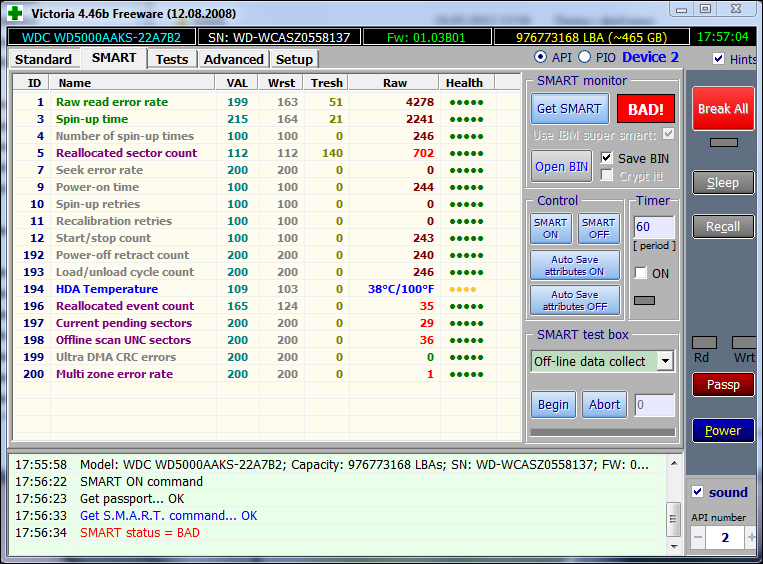Switch to the Tests tab

click(171, 59)
